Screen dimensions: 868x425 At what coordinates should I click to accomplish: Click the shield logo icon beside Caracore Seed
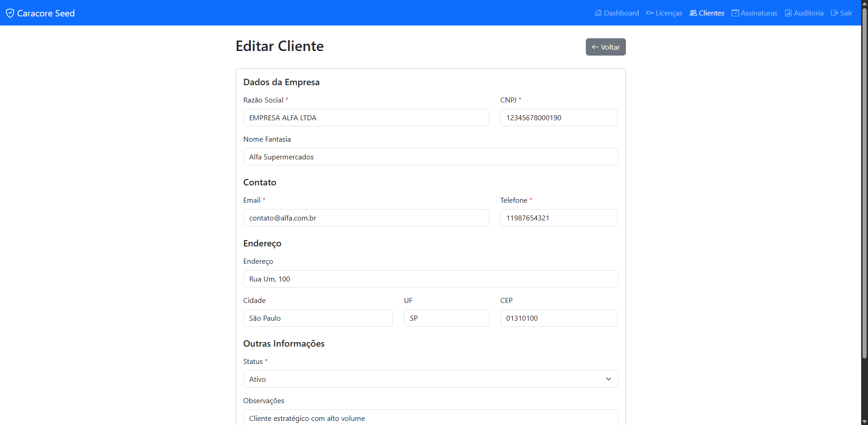point(10,13)
